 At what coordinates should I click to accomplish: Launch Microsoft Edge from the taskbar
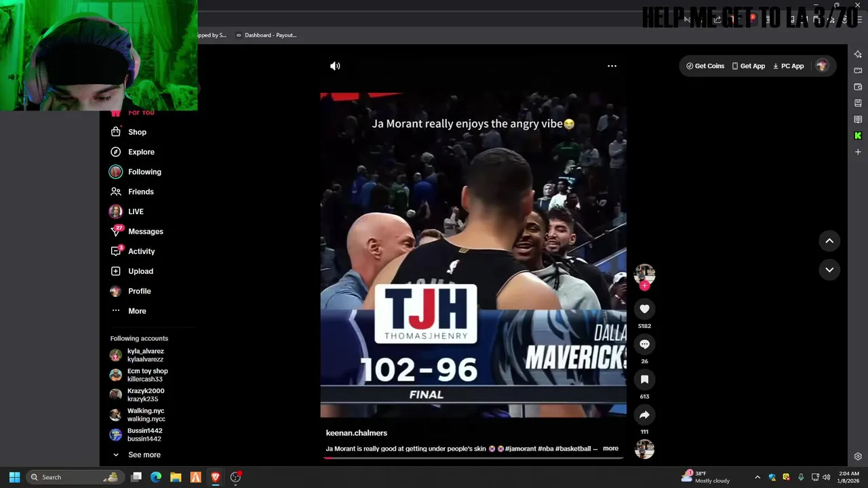pos(156,477)
